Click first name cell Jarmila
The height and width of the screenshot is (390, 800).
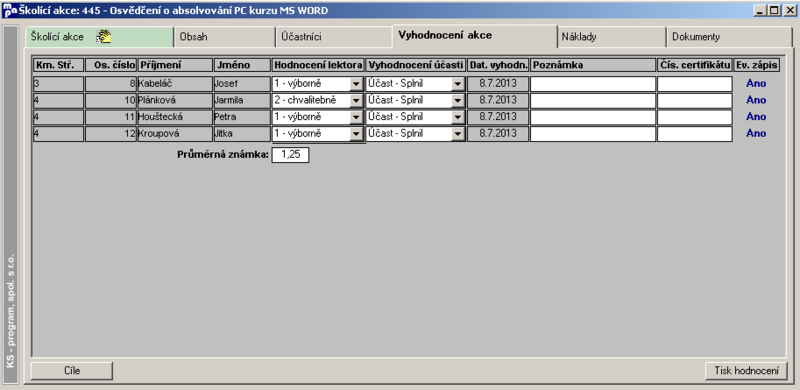[x=242, y=101]
